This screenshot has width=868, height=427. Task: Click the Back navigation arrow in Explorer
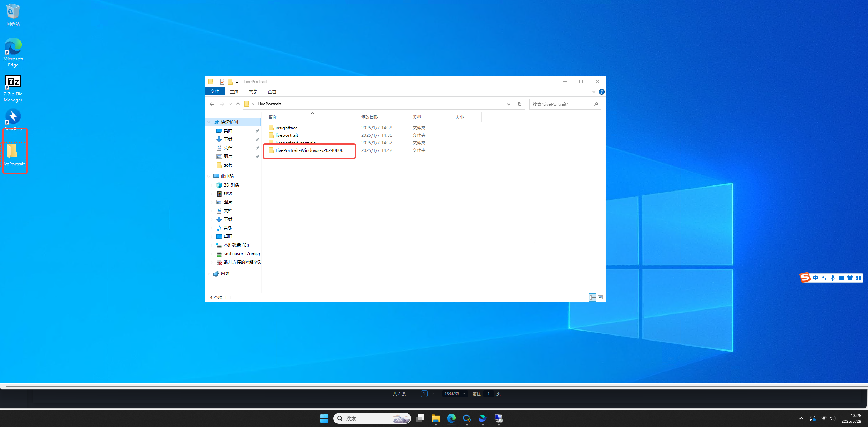tap(212, 104)
